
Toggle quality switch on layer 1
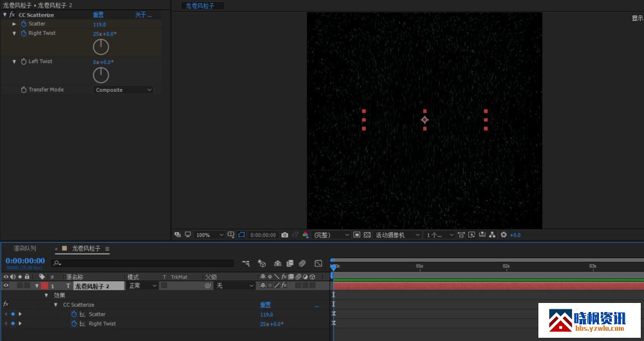(x=277, y=286)
